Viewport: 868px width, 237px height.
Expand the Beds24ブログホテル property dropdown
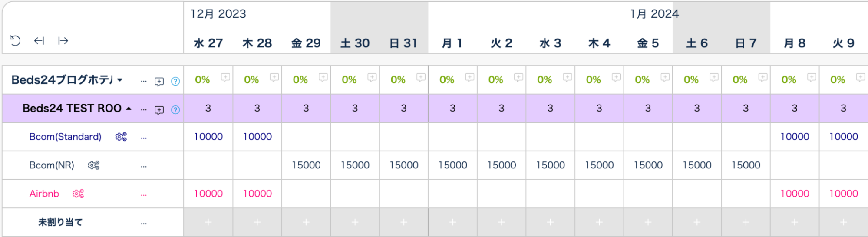[120, 80]
